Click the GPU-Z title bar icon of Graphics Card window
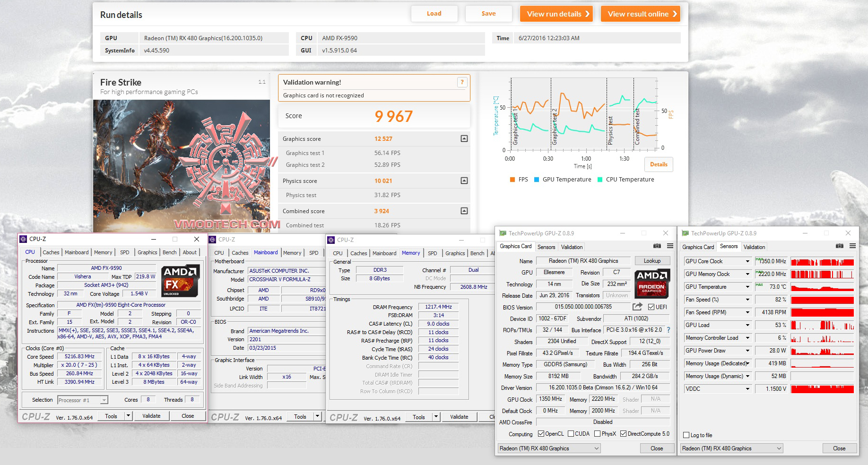 coord(503,233)
